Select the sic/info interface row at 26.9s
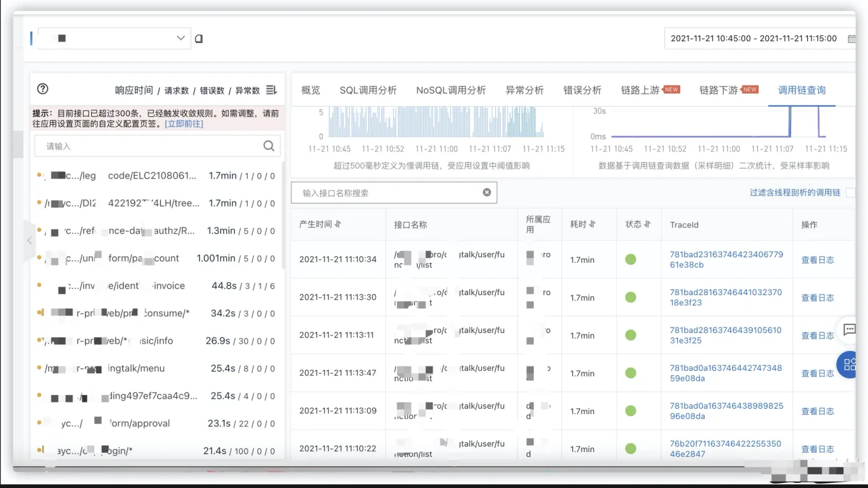Image resolution: width=868 pixels, height=488 pixels. (x=157, y=340)
